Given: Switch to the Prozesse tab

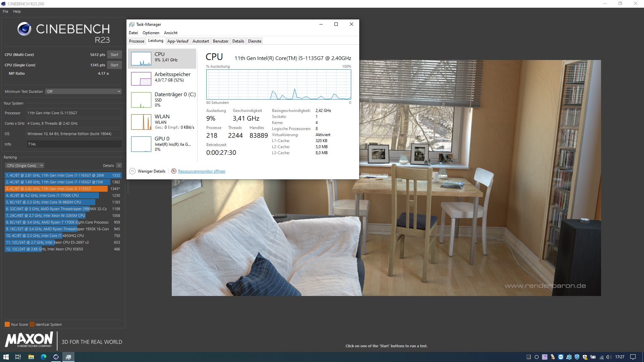Looking at the screenshot, I should tap(137, 41).
